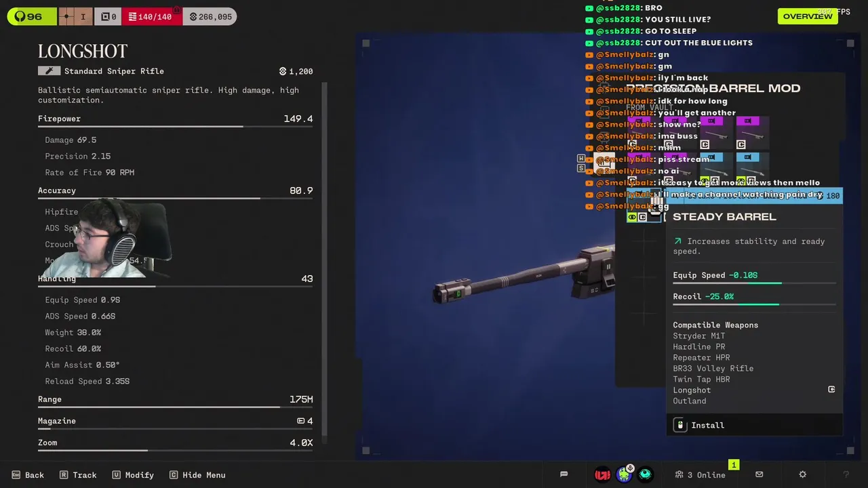
Task: Toggle the green eye icon under the selected mod
Action: point(632,218)
